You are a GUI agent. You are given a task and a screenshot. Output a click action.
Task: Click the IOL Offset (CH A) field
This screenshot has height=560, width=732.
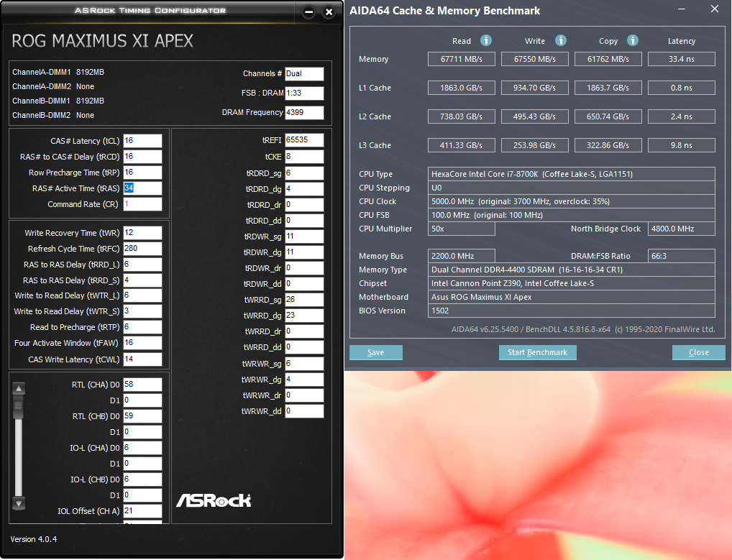coord(142,510)
